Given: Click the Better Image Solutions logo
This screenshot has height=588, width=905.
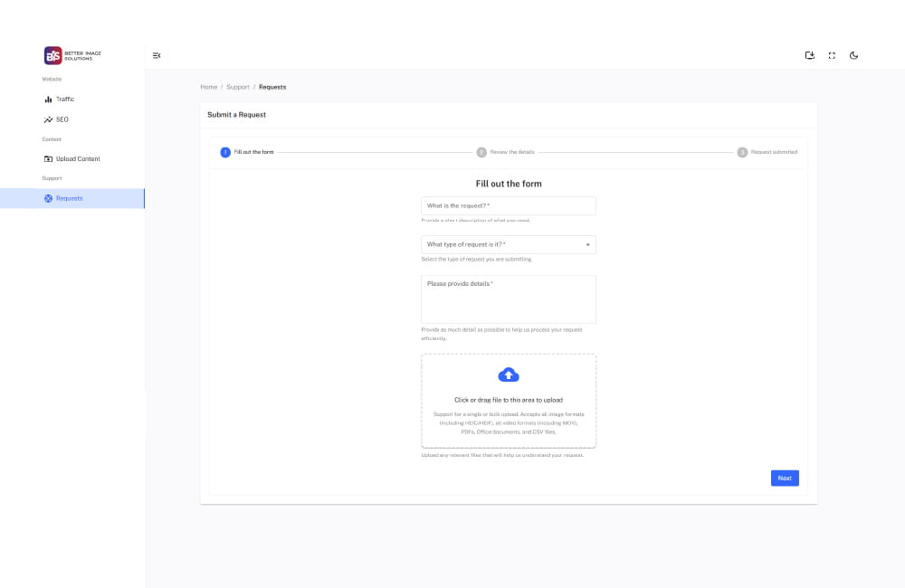Looking at the screenshot, I should point(72,55).
